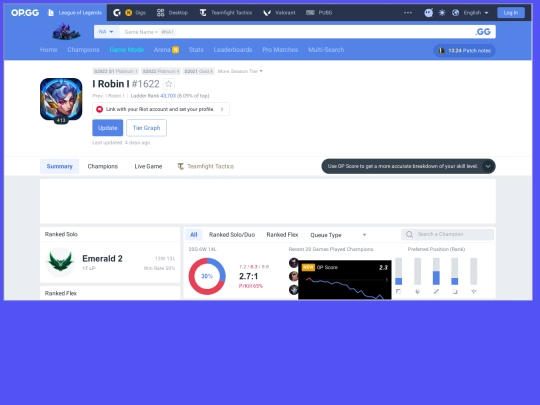
Task: Select the profile Teamfight Tactics tab
Action: tap(206, 166)
